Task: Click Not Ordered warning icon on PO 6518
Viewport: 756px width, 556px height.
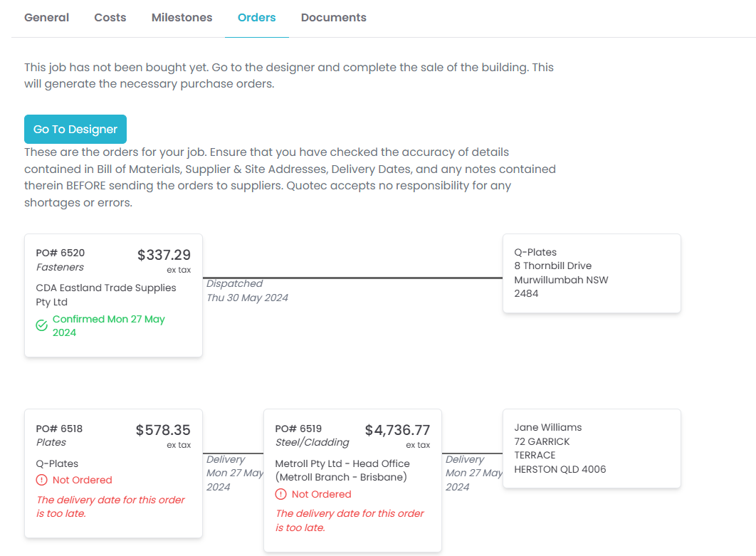Action: coord(42,480)
